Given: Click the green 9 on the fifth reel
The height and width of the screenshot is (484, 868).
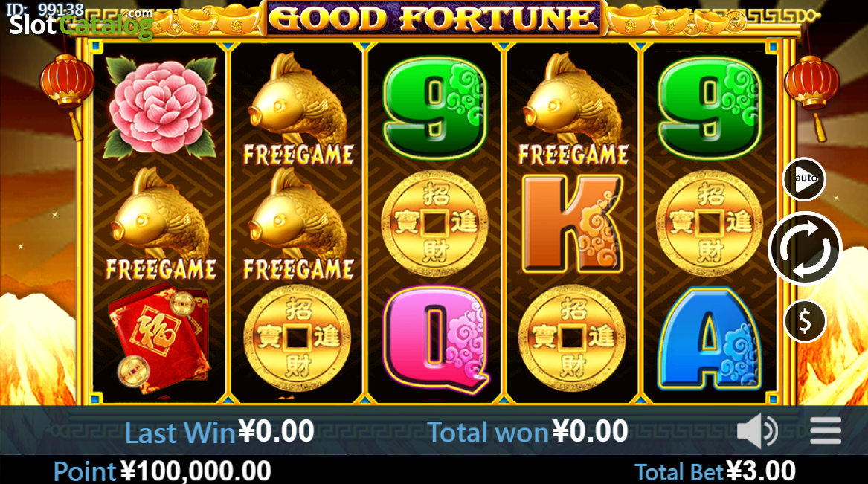Looking at the screenshot, I should tap(709, 108).
